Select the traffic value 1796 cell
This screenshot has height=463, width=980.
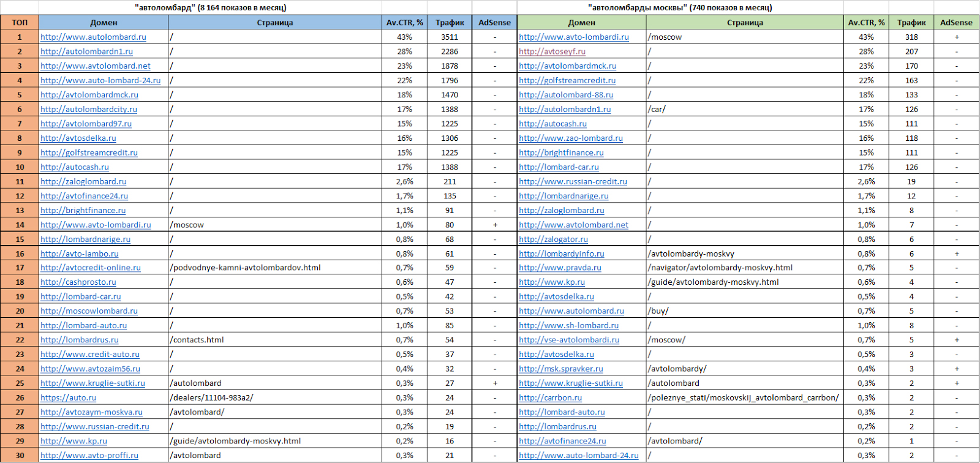pyautogui.click(x=450, y=80)
